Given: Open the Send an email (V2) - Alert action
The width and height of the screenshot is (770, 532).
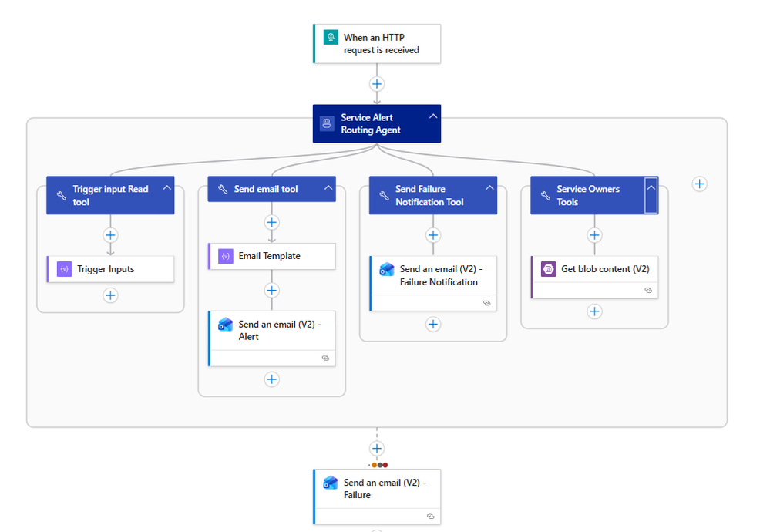Looking at the screenshot, I should pos(271,338).
